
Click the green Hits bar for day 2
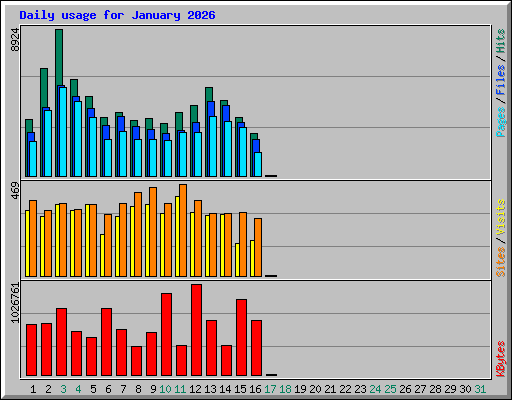tap(44, 88)
